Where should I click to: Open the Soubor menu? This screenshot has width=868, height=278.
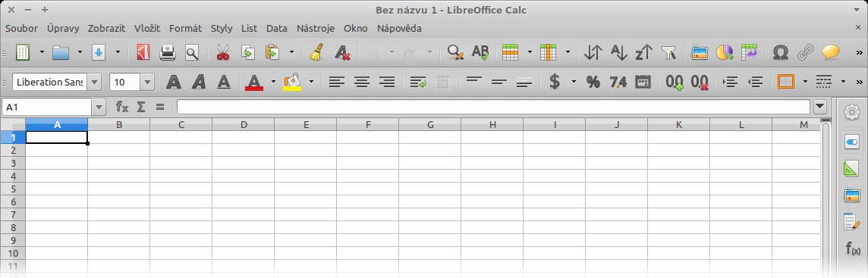21,28
